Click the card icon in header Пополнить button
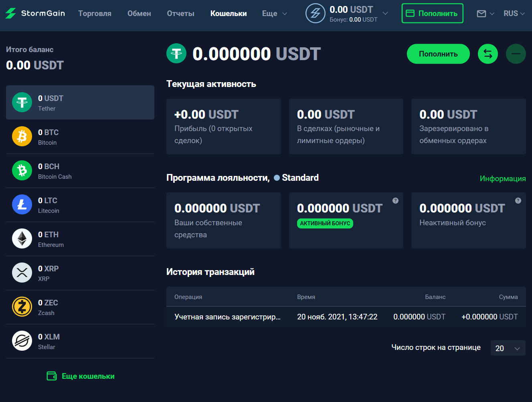 [x=410, y=13]
